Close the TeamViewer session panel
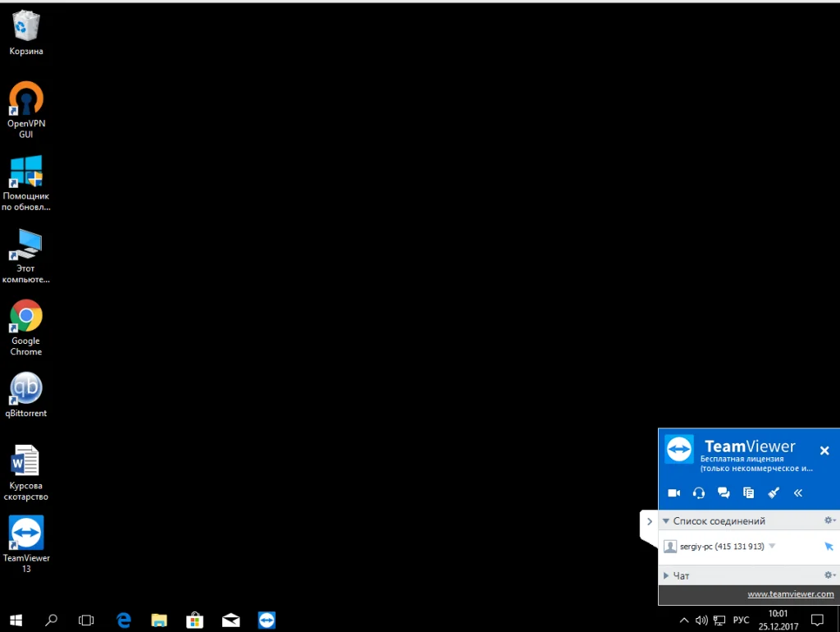The image size is (840, 632). [x=824, y=451]
